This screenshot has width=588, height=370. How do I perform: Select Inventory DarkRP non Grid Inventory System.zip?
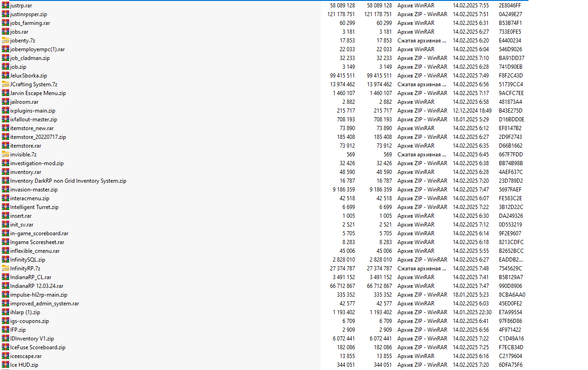68,181
